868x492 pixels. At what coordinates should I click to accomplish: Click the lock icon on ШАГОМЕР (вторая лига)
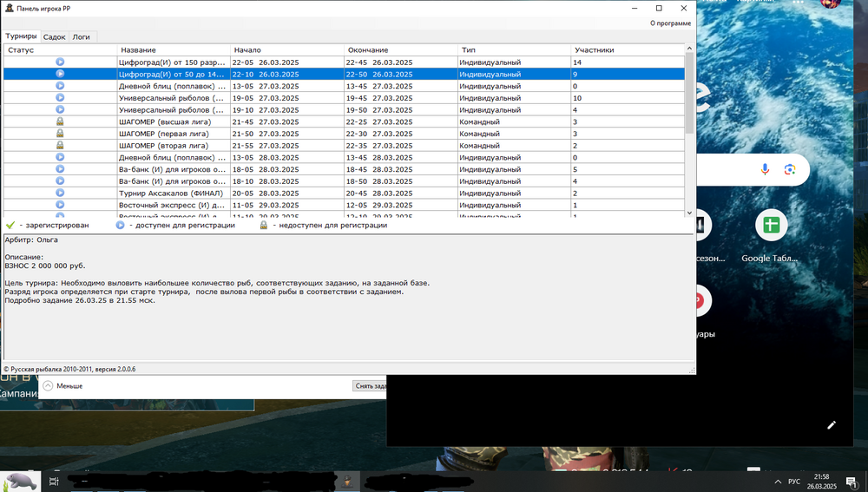pos(60,146)
